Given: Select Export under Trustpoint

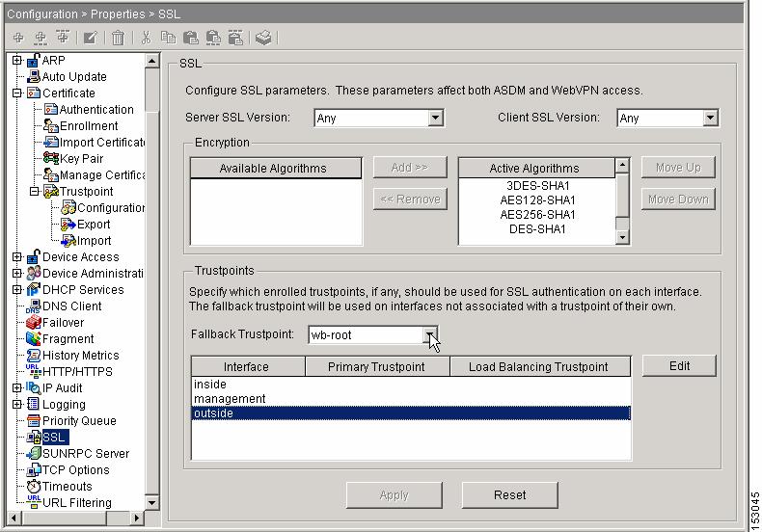Looking at the screenshot, I should click(94, 225).
